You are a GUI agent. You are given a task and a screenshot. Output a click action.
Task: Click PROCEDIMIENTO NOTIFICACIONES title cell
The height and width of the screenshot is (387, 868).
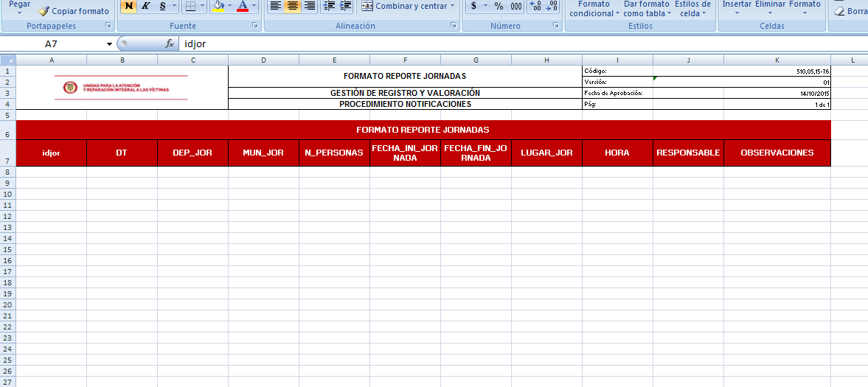point(405,104)
